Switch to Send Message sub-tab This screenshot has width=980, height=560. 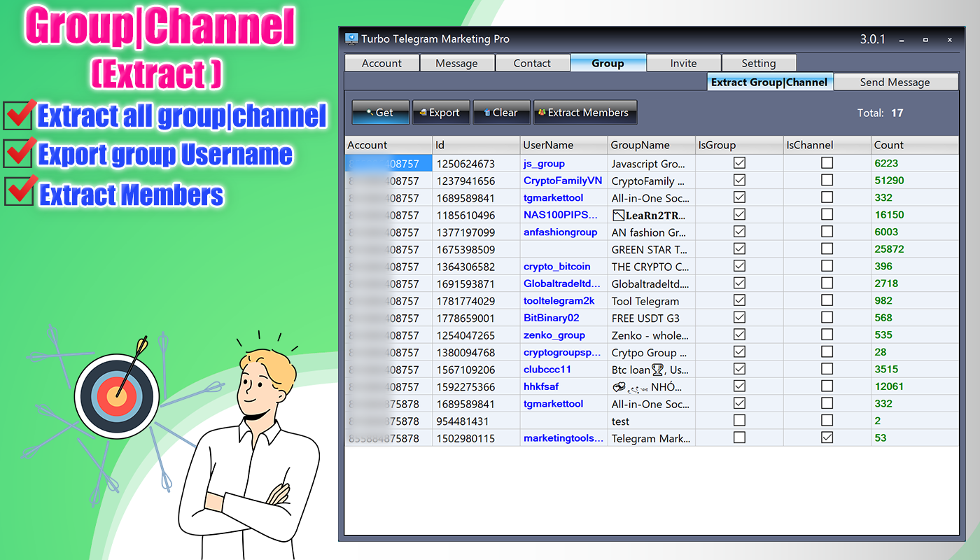coord(895,82)
